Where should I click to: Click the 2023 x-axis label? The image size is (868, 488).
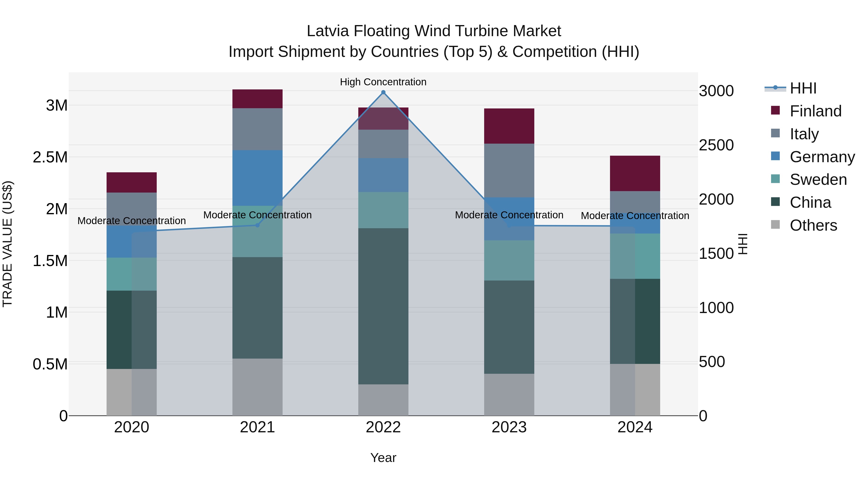(x=509, y=427)
